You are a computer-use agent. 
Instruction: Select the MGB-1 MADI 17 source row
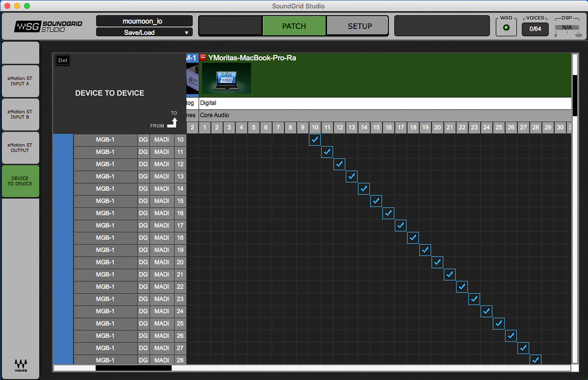130,226
